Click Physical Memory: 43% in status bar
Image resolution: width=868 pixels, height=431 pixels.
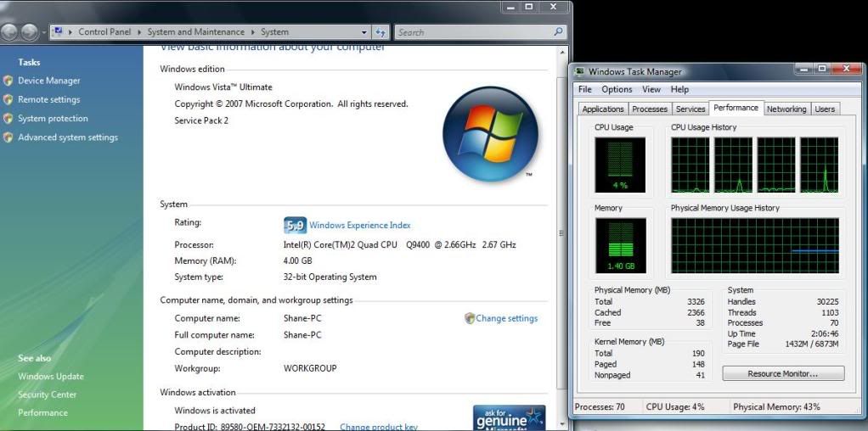coord(776,406)
